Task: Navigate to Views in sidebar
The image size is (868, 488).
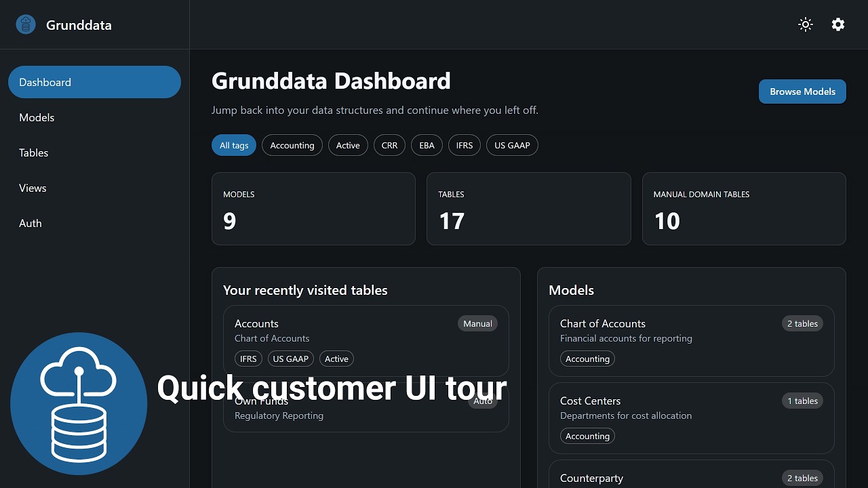Action: coord(94,188)
